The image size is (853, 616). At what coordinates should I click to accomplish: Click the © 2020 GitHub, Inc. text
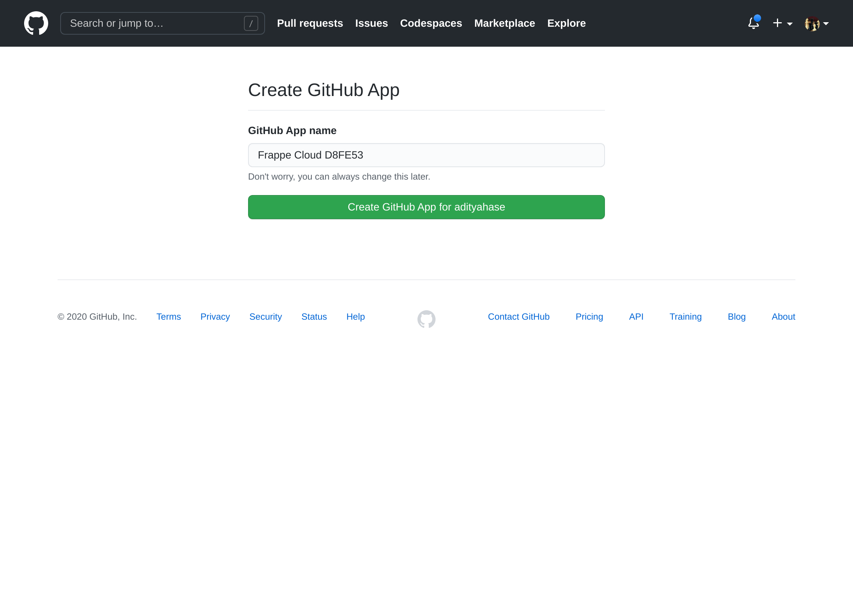point(97,317)
